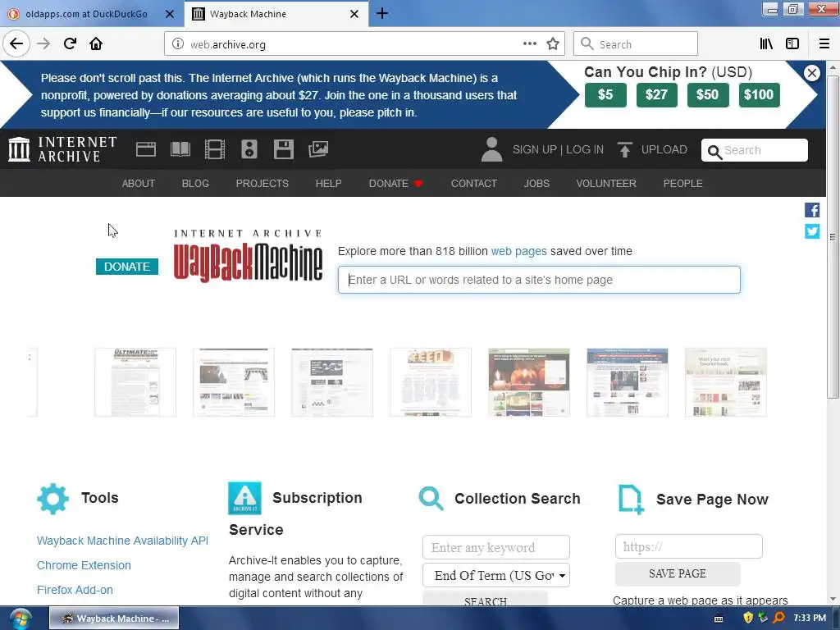Open the Windows Start button
The width and height of the screenshot is (840, 630).
point(21,619)
